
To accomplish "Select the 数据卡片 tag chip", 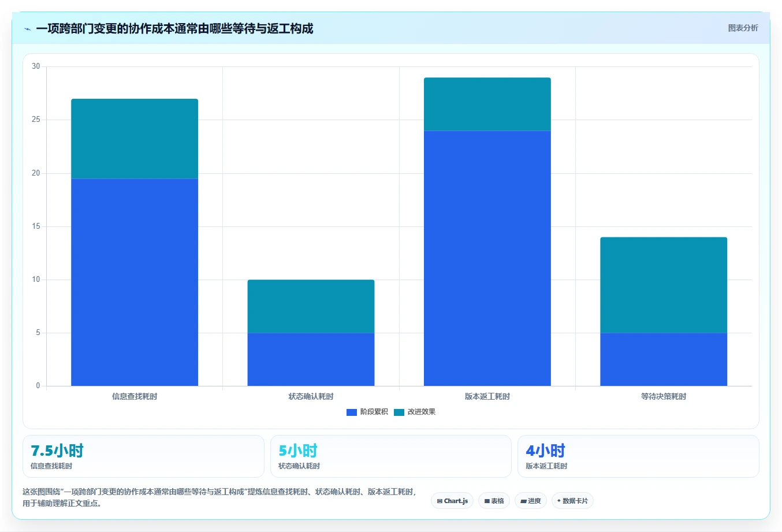I will click(572, 501).
